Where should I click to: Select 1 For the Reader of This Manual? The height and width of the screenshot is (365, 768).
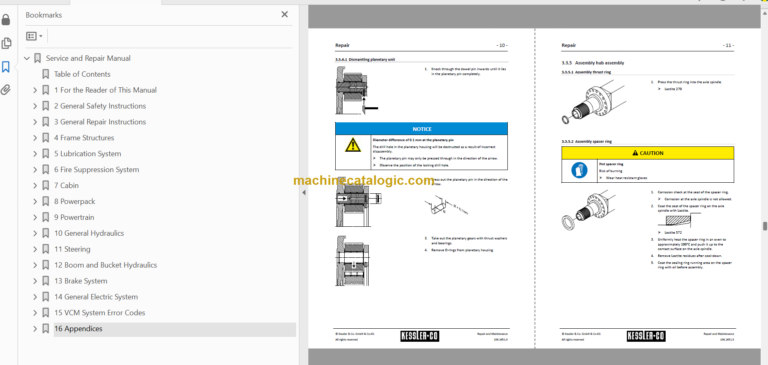tap(105, 90)
